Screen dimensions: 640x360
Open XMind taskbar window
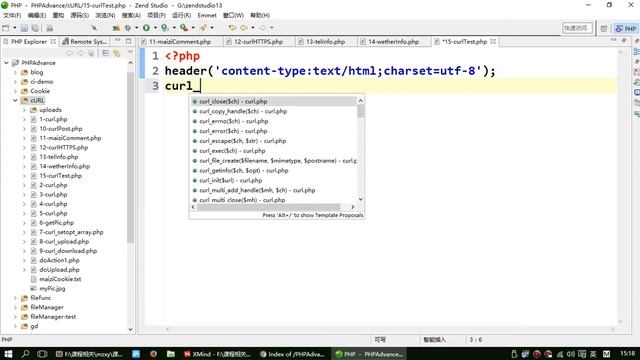click(217, 354)
